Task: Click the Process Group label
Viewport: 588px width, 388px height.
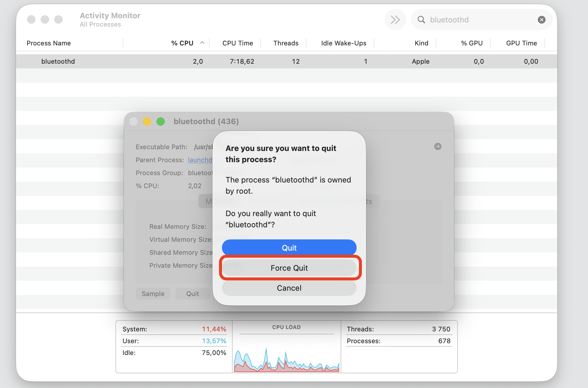Action: (x=159, y=173)
